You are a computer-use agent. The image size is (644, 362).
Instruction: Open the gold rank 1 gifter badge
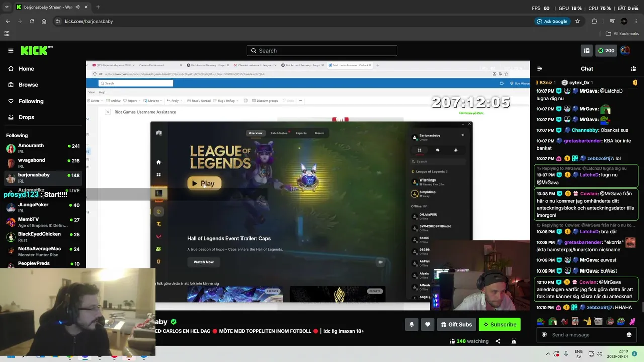(x=635, y=82)
